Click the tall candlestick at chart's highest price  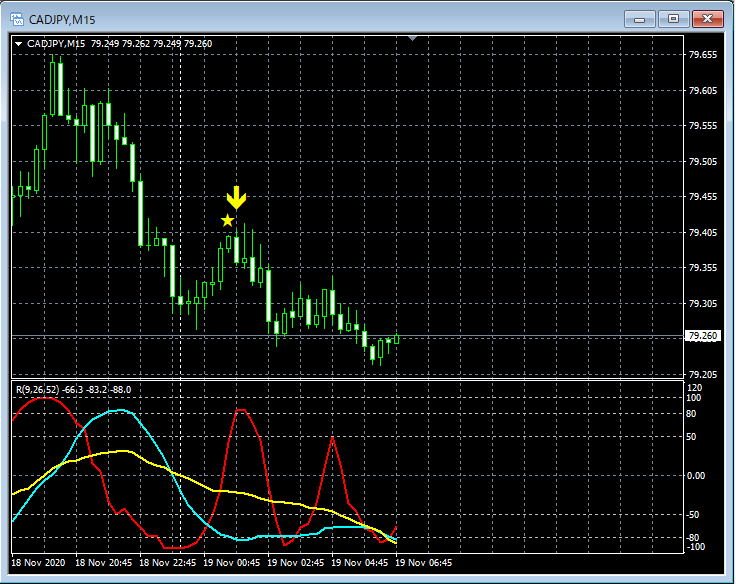coord(56,90)
